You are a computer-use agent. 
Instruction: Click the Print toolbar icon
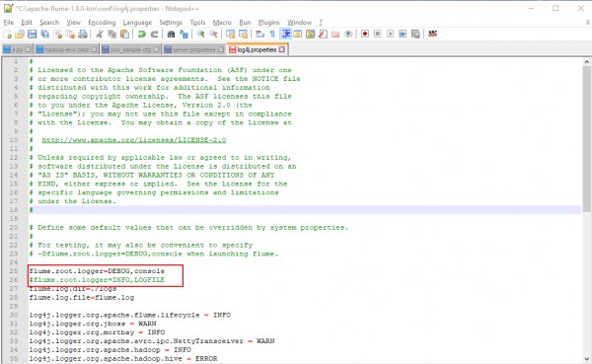click(x=83, y=35)
